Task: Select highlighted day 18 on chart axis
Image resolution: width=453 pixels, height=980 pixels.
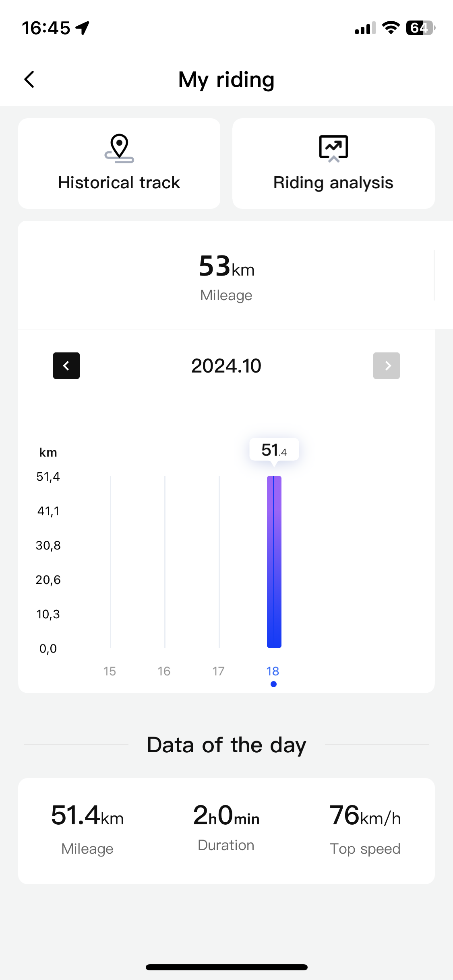Action: (273, 671)
